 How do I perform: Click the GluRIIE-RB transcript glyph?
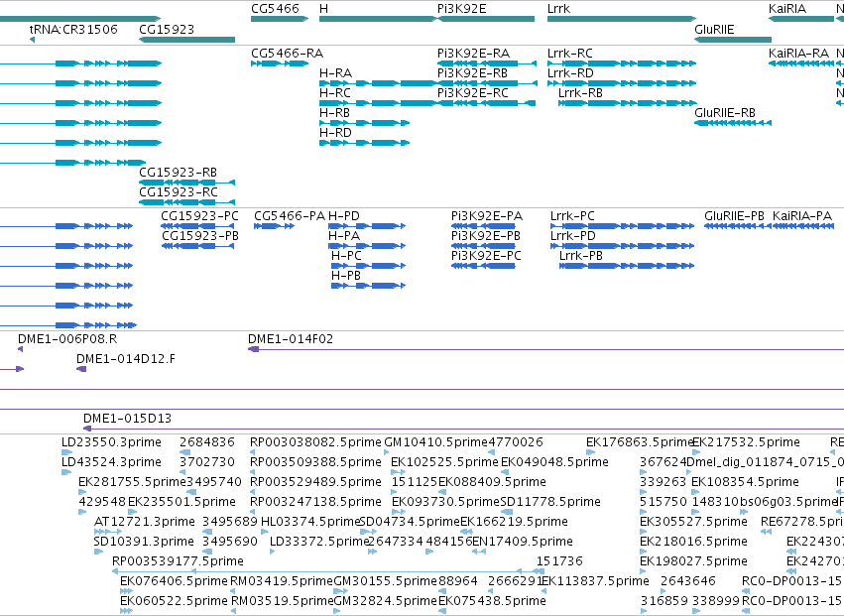[x=733, y=123]
